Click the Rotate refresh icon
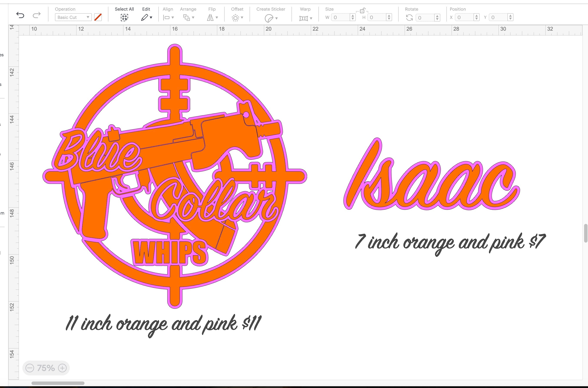Screen dimensions: 588x388 coord(409,18)
